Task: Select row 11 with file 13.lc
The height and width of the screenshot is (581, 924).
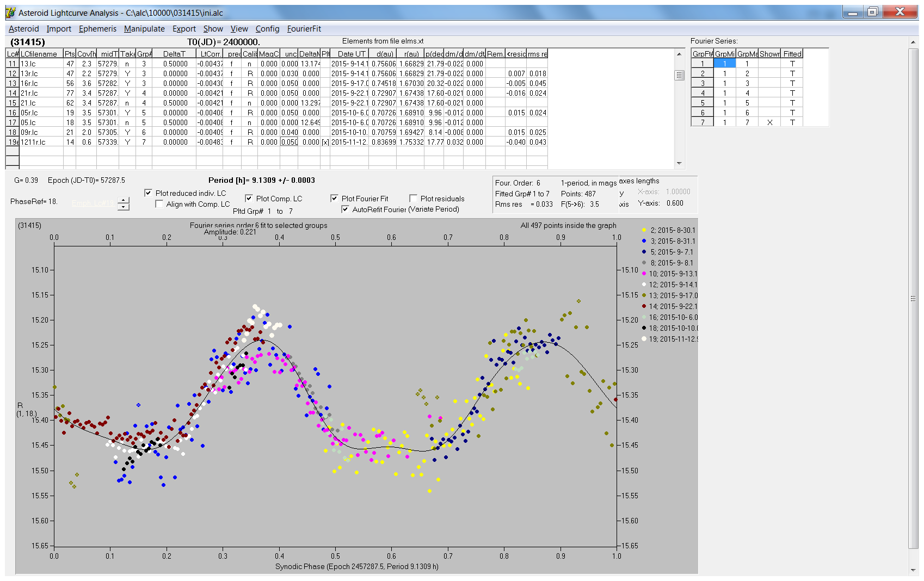Action: 276,64
